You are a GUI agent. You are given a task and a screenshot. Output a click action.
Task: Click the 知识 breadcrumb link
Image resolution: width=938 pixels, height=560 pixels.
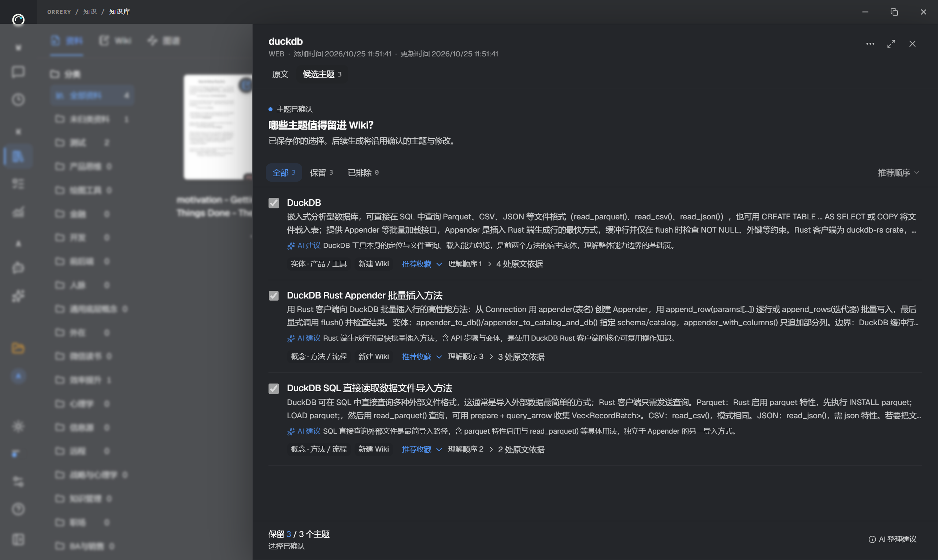click(90, 12)
